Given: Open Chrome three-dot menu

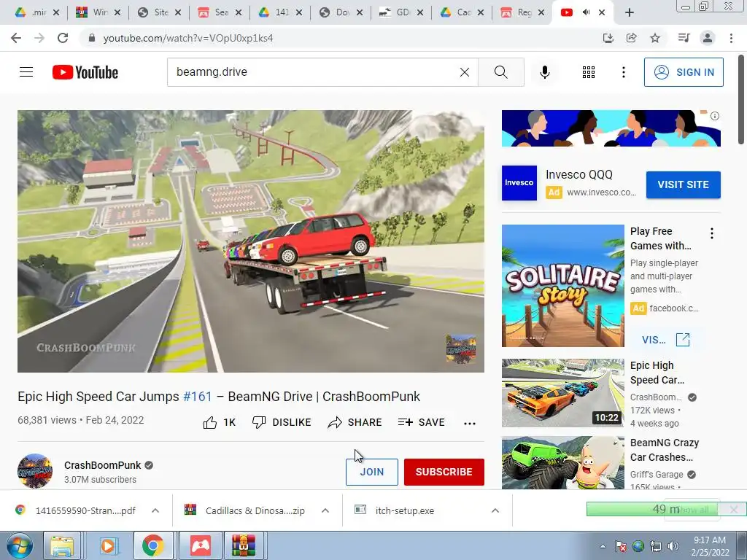Looking at the screenshot, I should [731, 38].
